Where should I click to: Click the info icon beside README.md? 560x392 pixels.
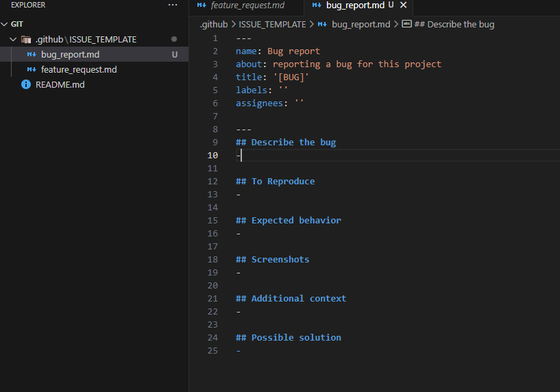coord(26,84)
